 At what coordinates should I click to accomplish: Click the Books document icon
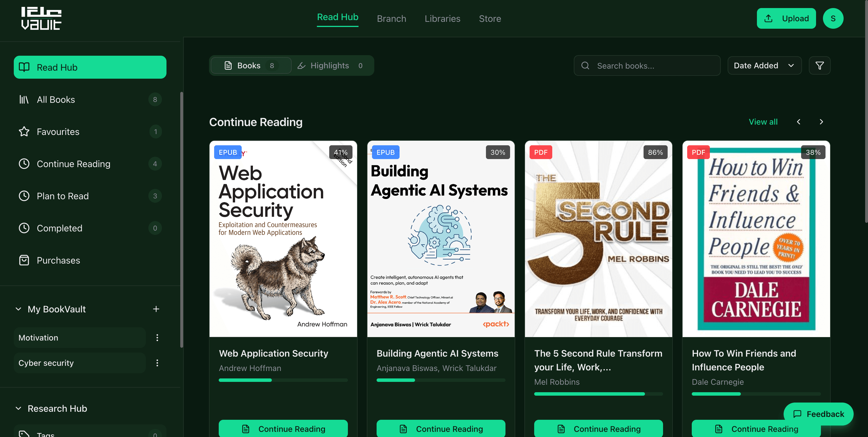click(x=228, y=65)
